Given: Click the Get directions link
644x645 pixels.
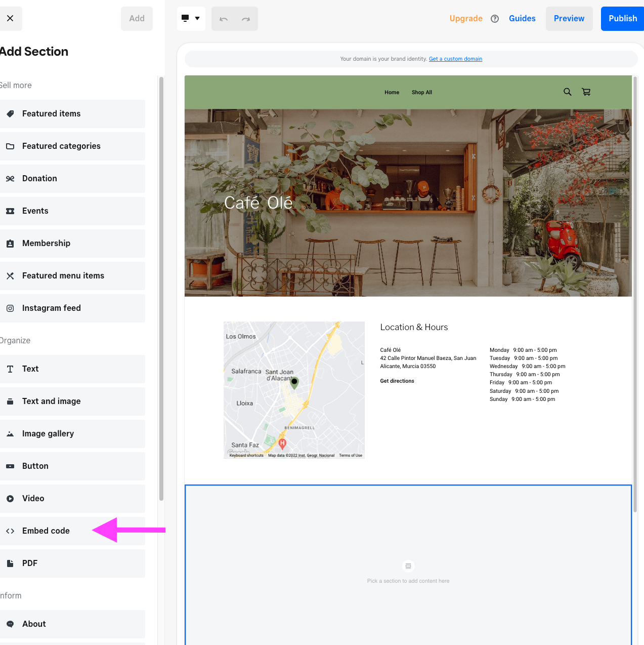Looking at the screenshot, I should tap(397, 381).
